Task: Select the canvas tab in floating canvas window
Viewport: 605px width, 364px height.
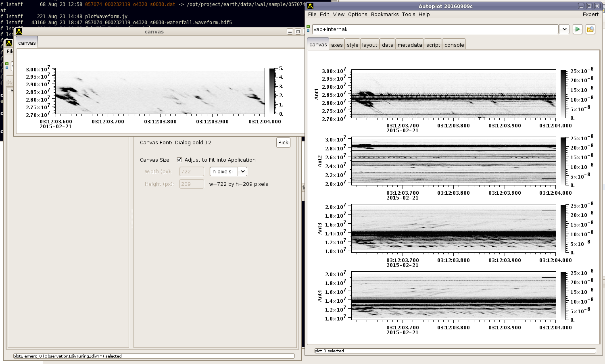Action: (27, 43)
